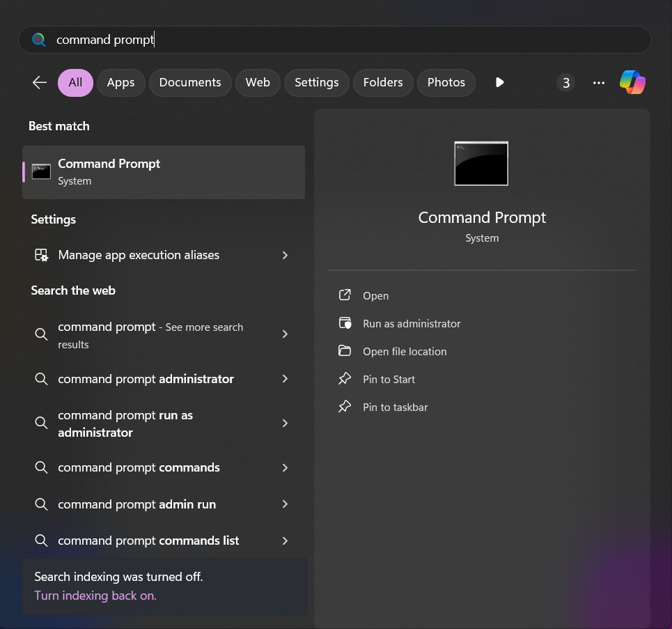Click the search input field with command prompt
The height and width of the screenshot is (629, 672).
coord(334,40)
